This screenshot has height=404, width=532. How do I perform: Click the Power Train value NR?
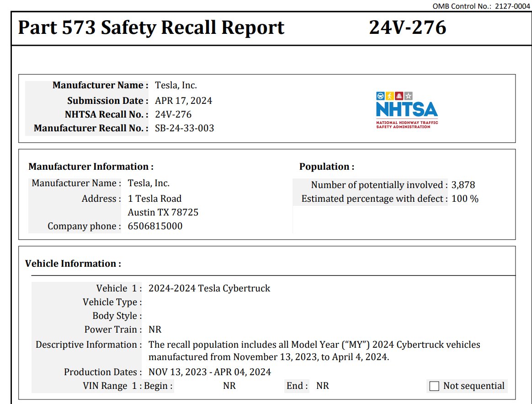155,329
